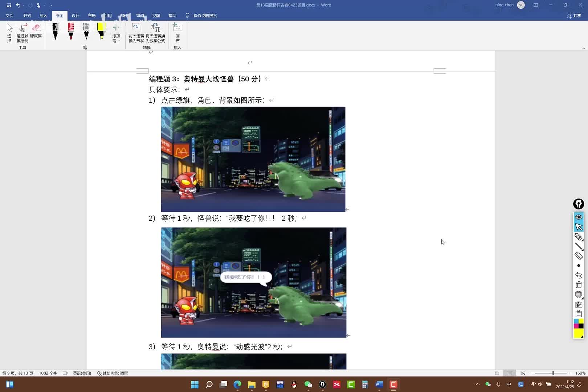Click the proofing check icon in status bar

tap(65, 373)
